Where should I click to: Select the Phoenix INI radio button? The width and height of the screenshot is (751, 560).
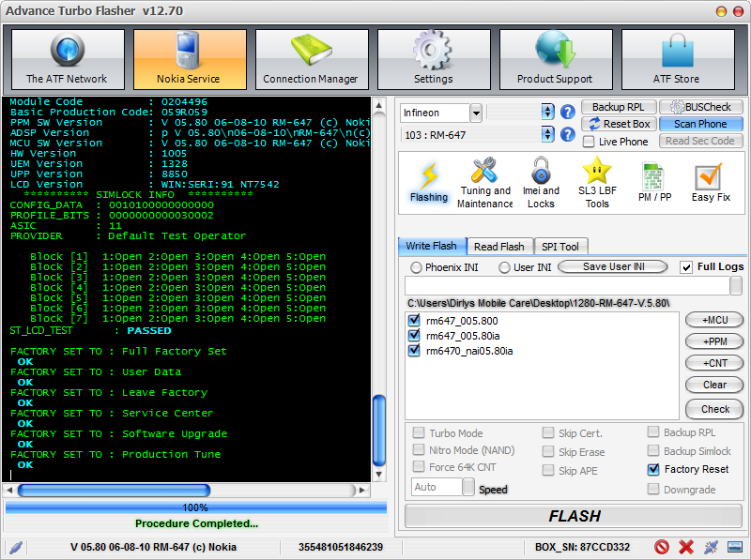pos(416,267)
